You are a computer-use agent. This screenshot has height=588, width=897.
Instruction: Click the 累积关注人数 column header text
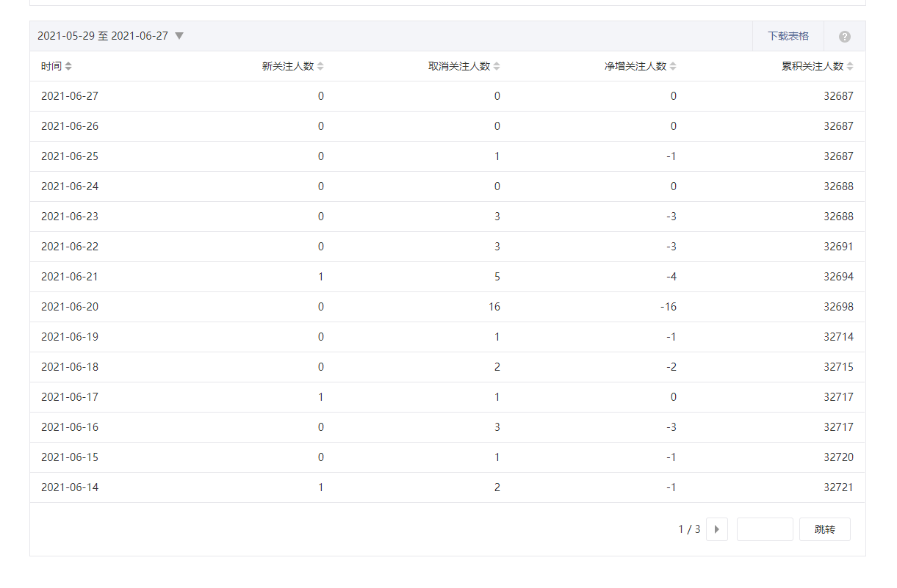[x=813, y=67]
